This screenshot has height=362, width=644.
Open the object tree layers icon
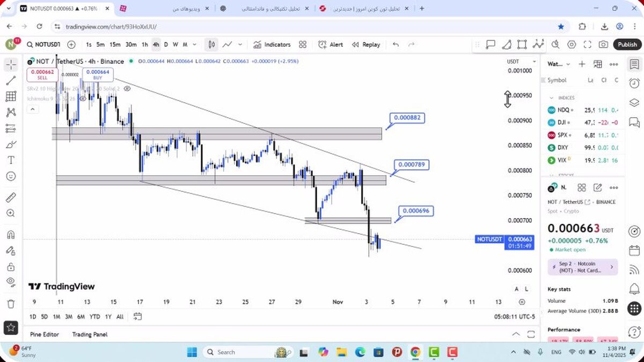tap(634, 103)
